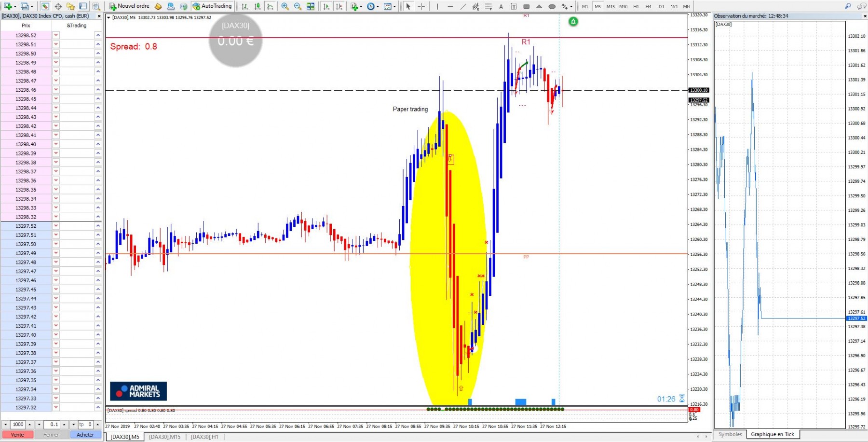Open the [DAX30],M15 chart tab
Image resolution: width=868 pixels, height=442 pixels.
164,437
